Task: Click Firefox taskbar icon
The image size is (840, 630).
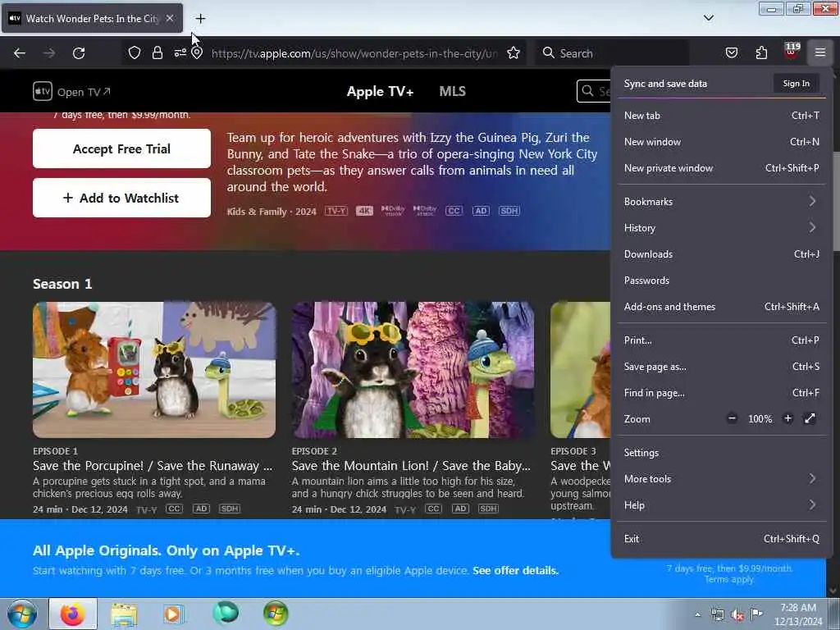Action: 73,614
